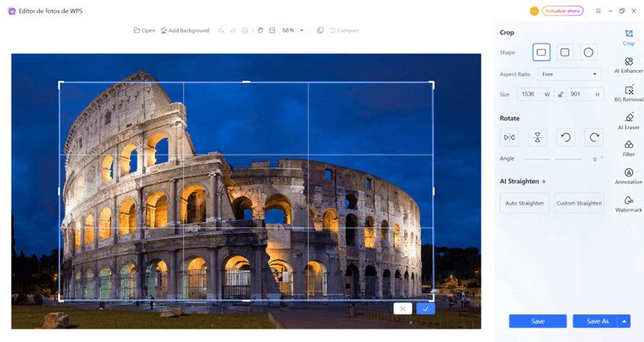
Task: Confirm crop with the checkmark button
Action: [425, 309]
